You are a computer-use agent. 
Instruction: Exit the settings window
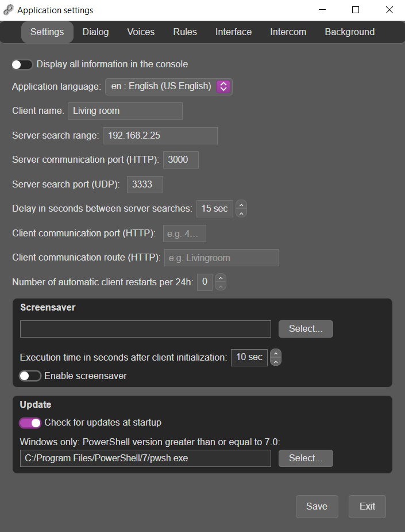pyautogui.click(x=368, y=507)
